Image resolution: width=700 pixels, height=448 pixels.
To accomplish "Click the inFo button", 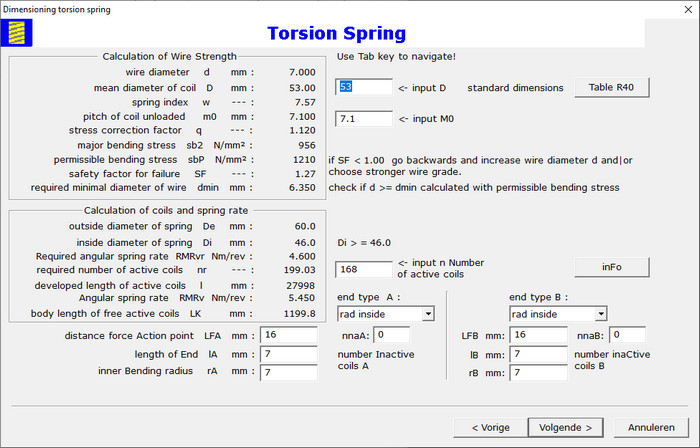I will point(611,268).
